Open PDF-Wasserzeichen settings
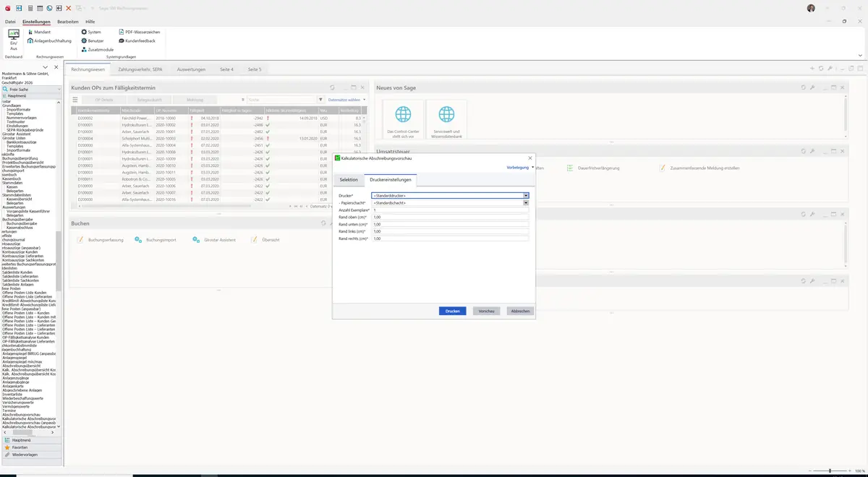The width and height of the screenshot is (868, 477). tap(139, 32)
